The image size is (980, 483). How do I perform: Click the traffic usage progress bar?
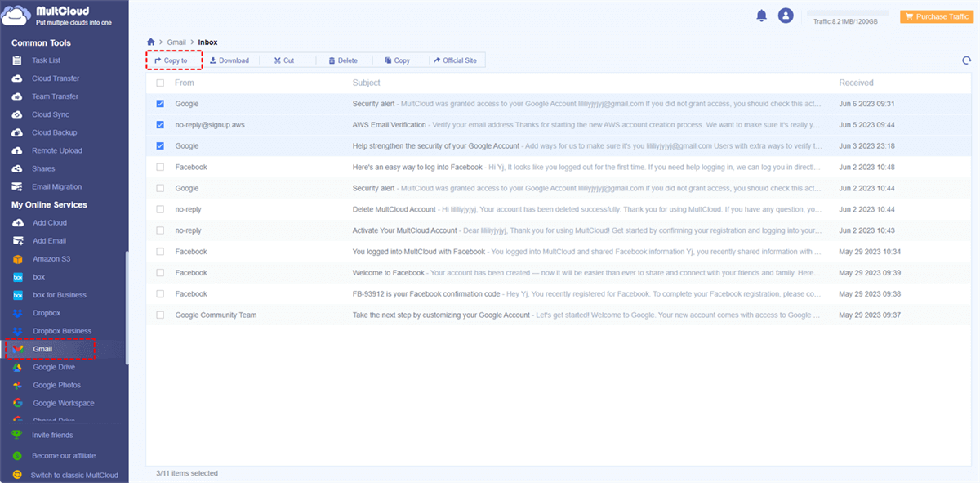(x=848, y=13)
